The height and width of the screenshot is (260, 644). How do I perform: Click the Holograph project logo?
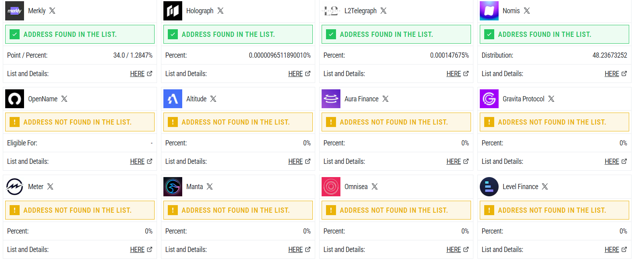(173, 11)
